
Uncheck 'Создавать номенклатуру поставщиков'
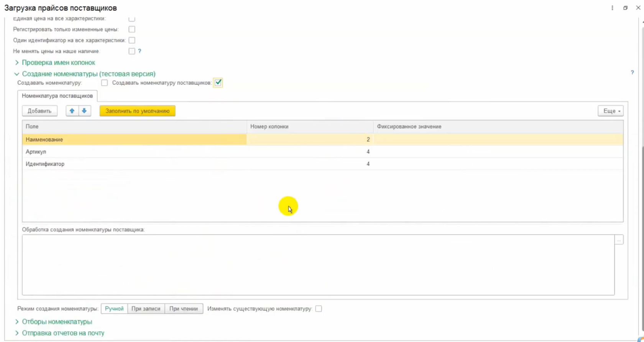tap(218, 82)
